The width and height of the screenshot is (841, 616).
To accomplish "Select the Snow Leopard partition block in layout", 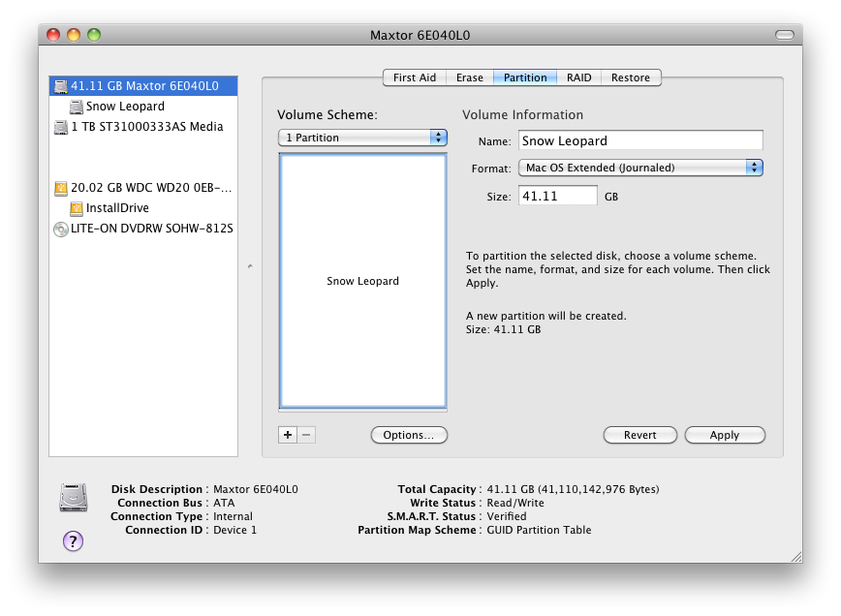I will tap(362, 281).
